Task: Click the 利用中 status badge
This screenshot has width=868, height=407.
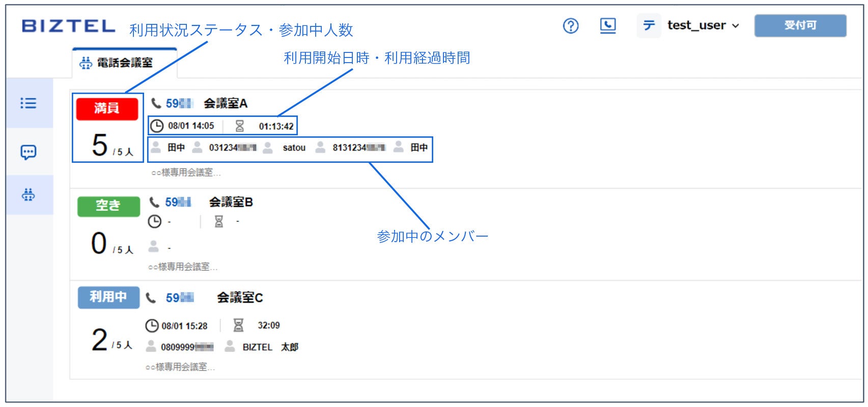Action: point(108,297)
